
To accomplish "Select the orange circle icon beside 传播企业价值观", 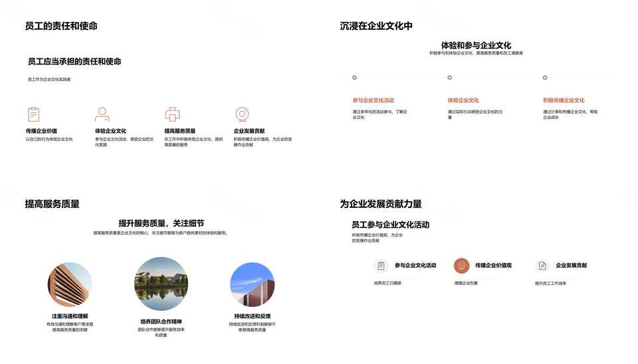I will (461, 266).
